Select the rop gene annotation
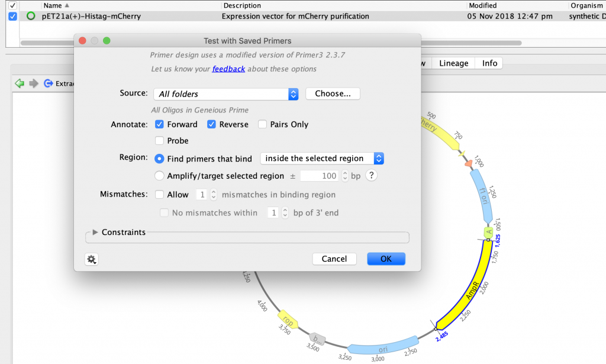606x364 pixels. (x=286, y=318)
